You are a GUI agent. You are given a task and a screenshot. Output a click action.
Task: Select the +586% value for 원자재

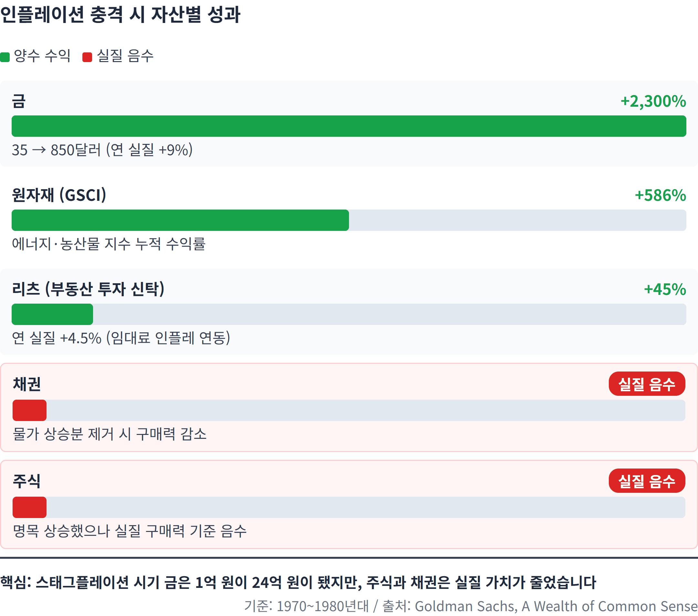(x=661, y=195)
